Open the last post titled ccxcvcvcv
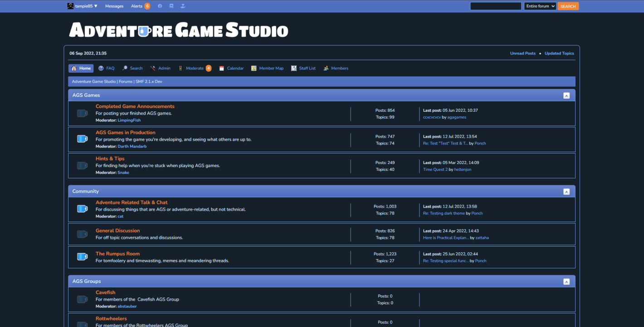 coord(432,117)
